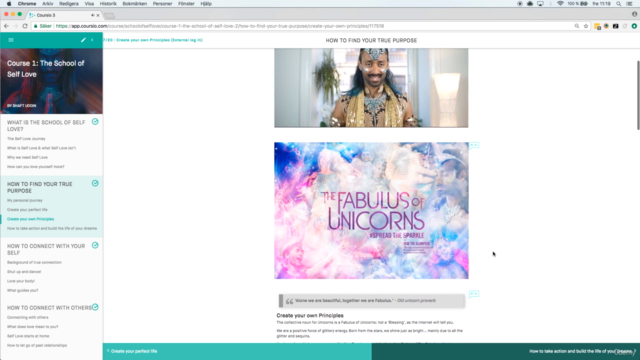
Task: Open Connecting with others lesson
Action: (27, 317)
